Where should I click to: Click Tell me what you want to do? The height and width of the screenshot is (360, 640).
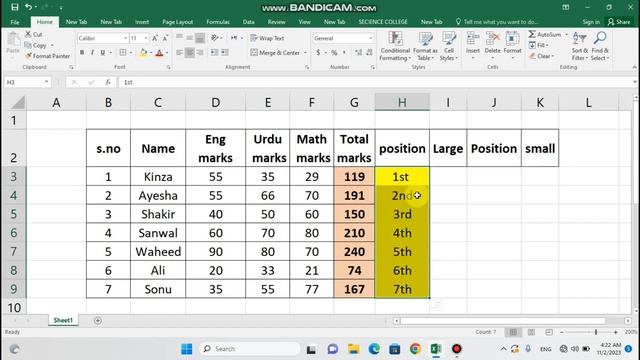pyautogui.click(x=497, y=22)
